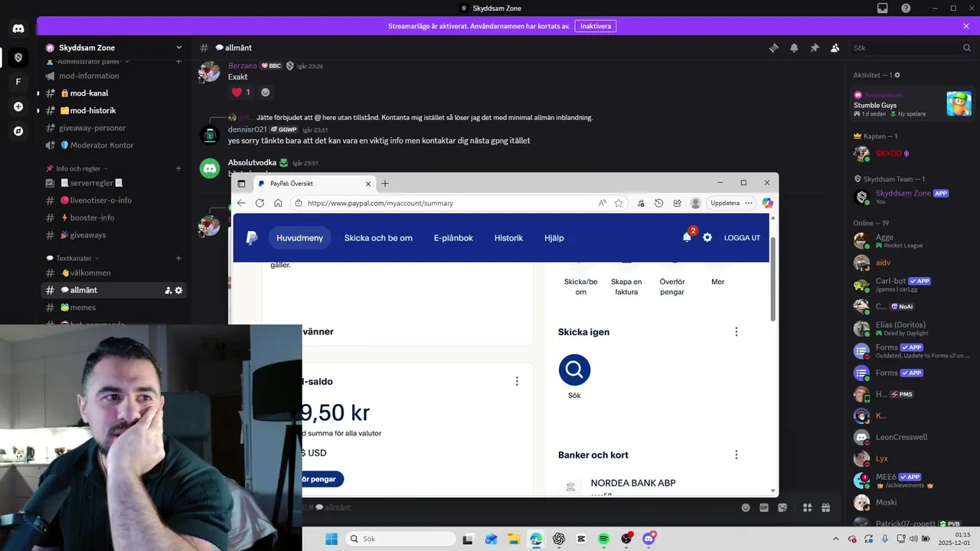Open Discord inbox icon in title bar

click(x=883, y=8)
